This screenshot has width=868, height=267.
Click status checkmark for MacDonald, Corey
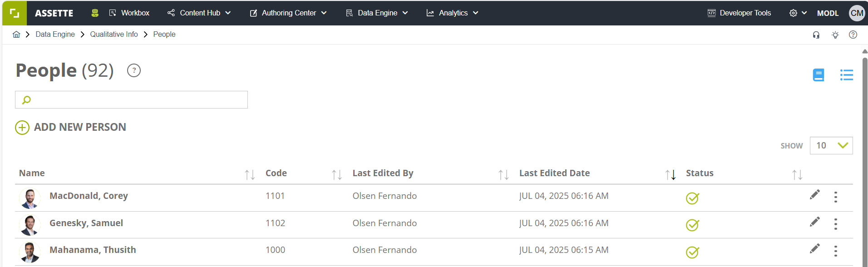692,198
